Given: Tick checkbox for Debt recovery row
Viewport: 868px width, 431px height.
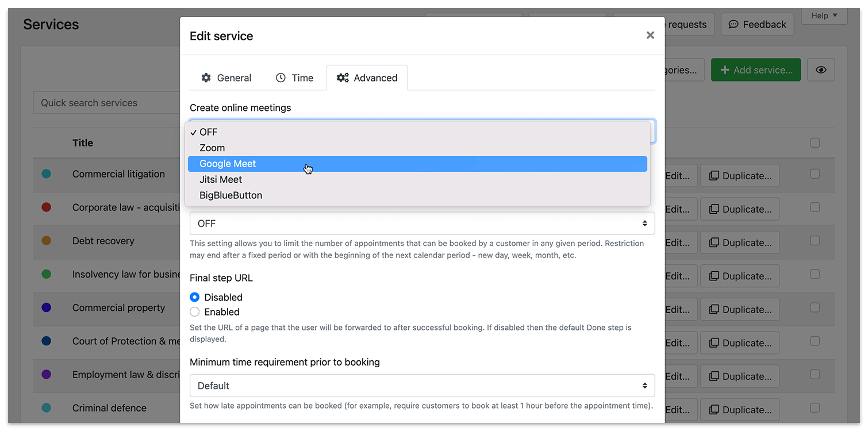Looking at the screenshot, I should click(815, 241).
